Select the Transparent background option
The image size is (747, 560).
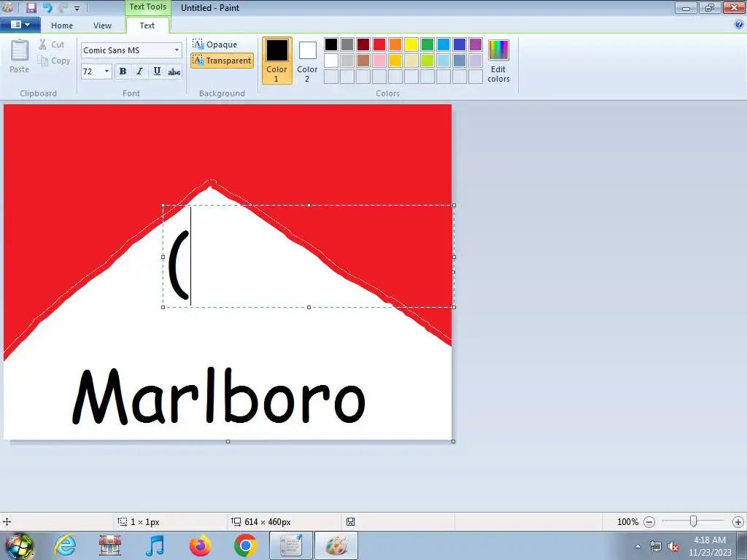[x=222, y=61]
